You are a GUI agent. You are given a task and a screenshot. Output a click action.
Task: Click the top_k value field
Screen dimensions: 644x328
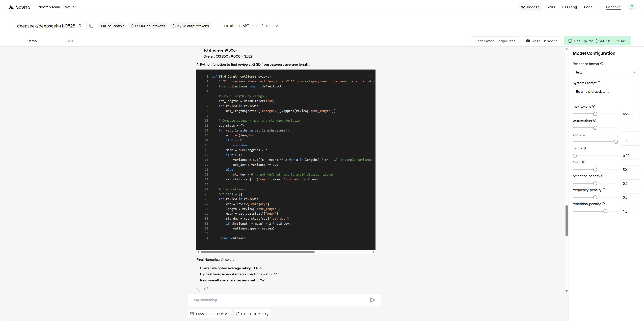(630, 170)
